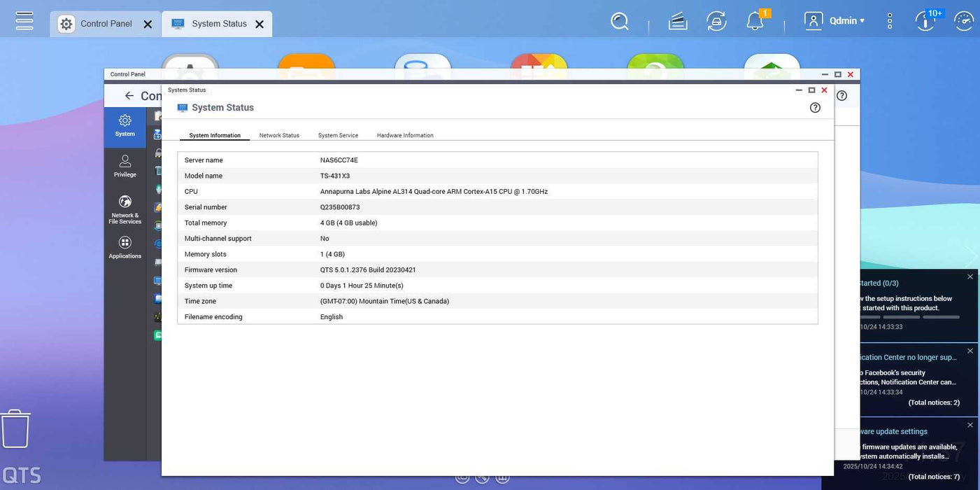Open the System Service tab
Viewport: 980px width, 490px height.
[338, 135]
